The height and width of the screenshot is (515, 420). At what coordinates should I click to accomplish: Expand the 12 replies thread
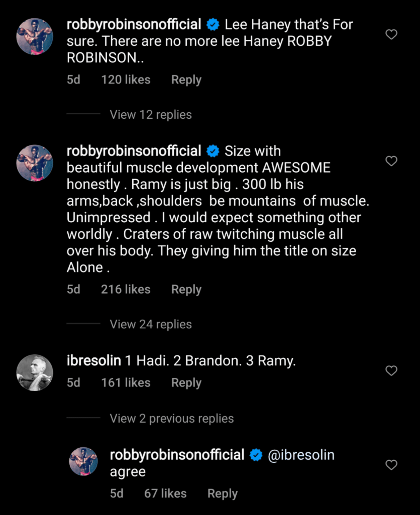[x=151, y=115]
